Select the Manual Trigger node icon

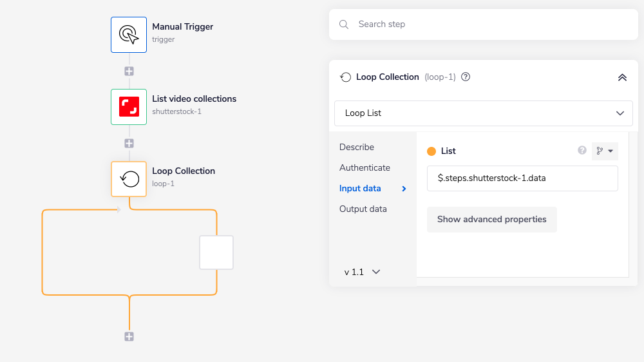pyautogui.click(x=129, y=35)
